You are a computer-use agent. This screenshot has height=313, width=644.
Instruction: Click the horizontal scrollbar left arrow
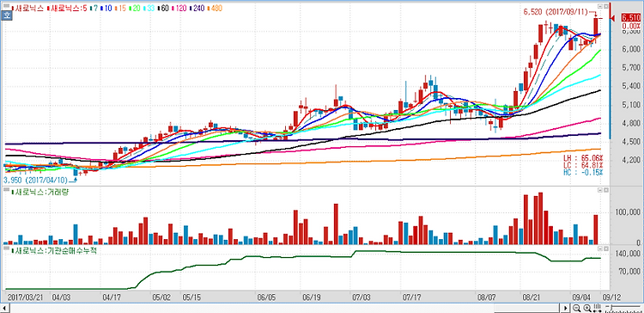coord(5,308)
